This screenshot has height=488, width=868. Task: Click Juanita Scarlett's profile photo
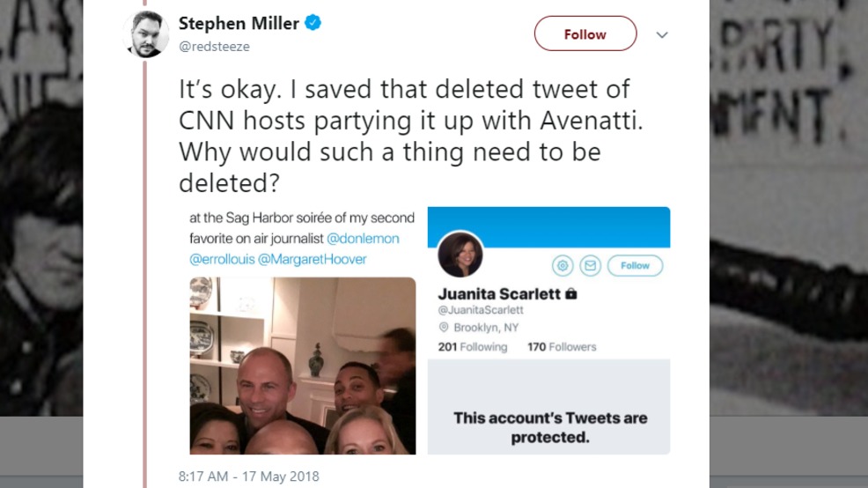[460, 255]
